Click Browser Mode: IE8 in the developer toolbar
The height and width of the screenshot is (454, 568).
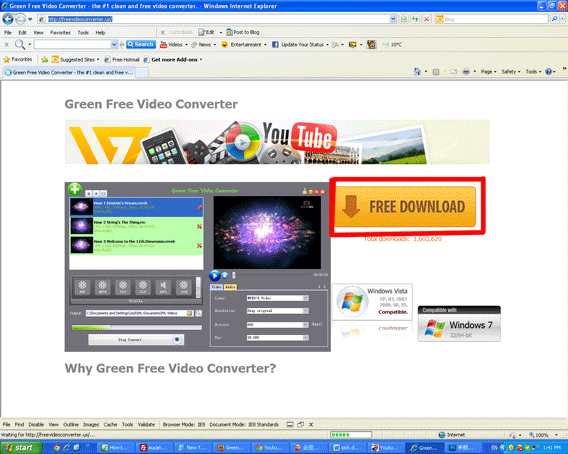point(184,424)
